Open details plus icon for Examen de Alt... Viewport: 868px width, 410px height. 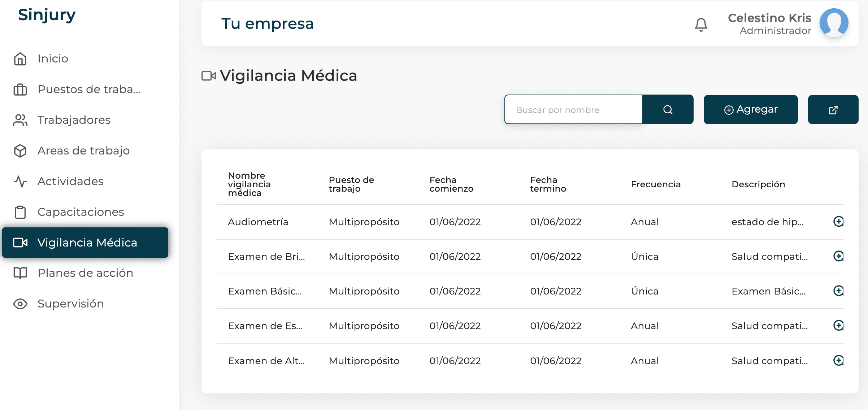pyautogui.click(x=838, y=361)
